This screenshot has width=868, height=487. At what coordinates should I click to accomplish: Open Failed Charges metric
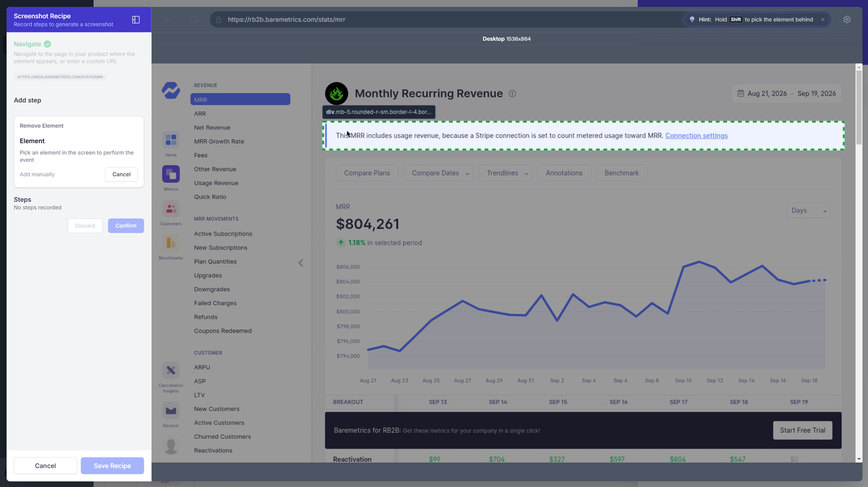pyautogui.click(x=215, y=303)
